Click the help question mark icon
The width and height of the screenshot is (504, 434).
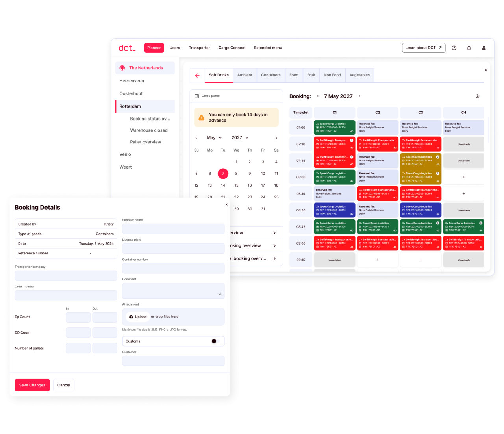pyautogui.click(x=454, y=48)
